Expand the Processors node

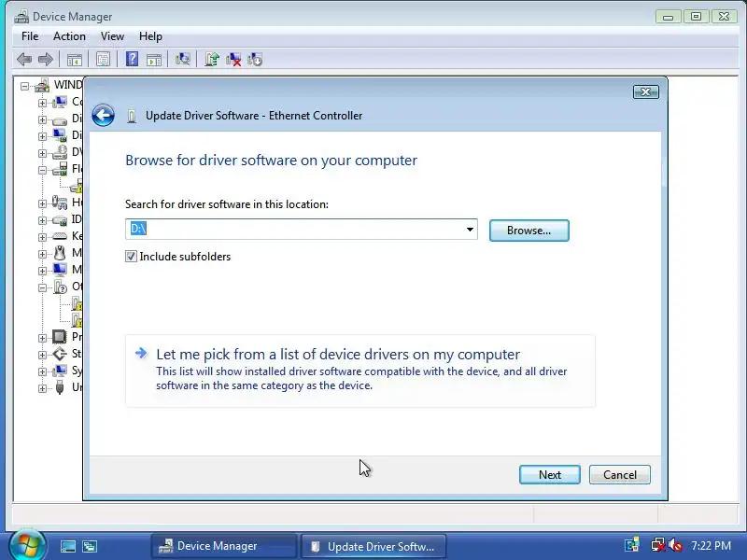point(42,338)
